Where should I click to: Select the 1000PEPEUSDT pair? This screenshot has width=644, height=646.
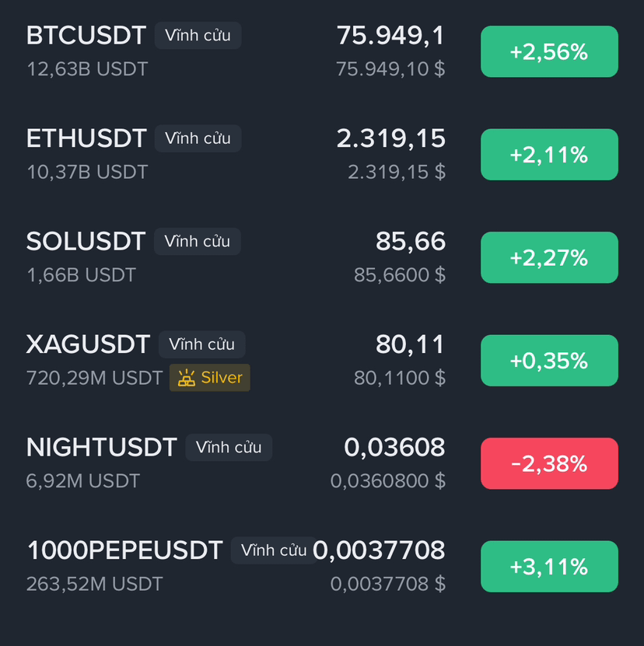(x=322, y=567)
